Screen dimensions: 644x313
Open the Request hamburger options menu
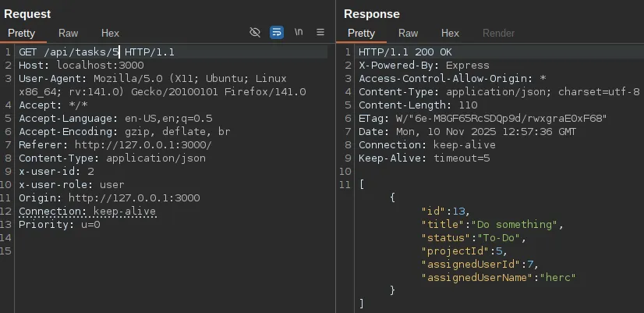click(320, 33)
